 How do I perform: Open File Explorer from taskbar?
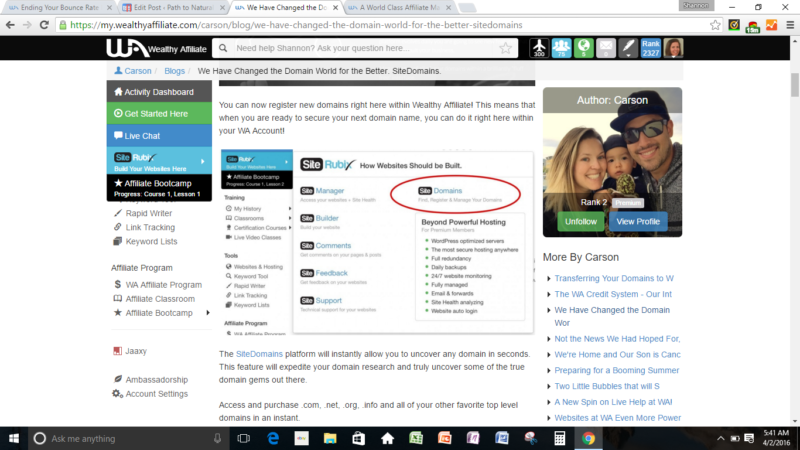[330, 438]
